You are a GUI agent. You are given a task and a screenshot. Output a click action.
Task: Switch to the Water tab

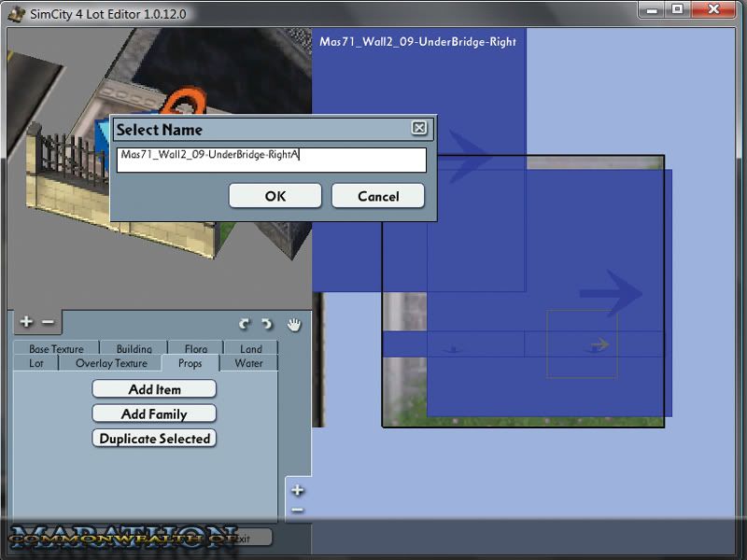(x=248, y=363)
